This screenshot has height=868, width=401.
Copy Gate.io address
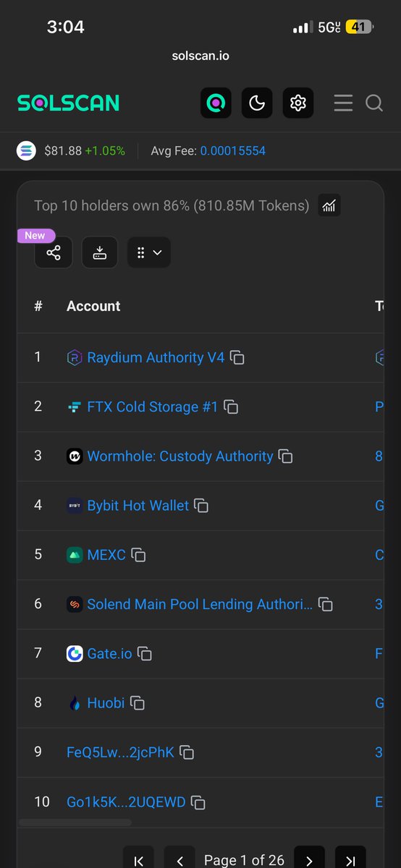click(x=145, y=654)
